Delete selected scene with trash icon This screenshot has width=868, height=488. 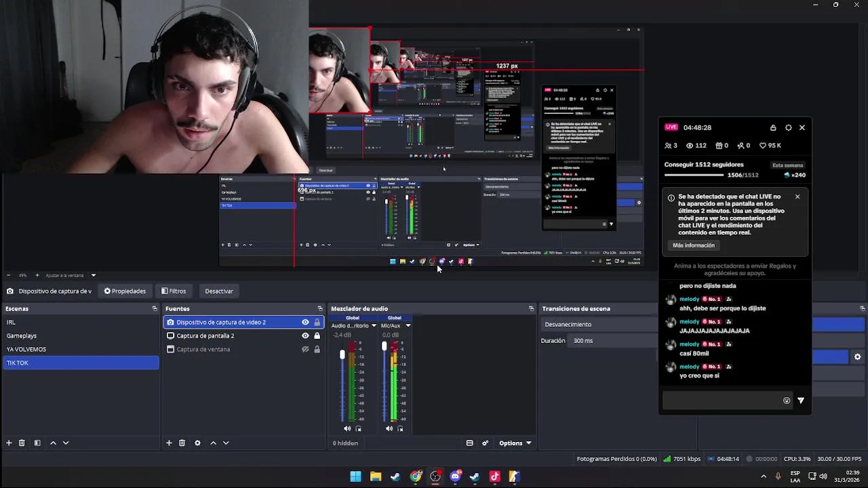point(22,443)
